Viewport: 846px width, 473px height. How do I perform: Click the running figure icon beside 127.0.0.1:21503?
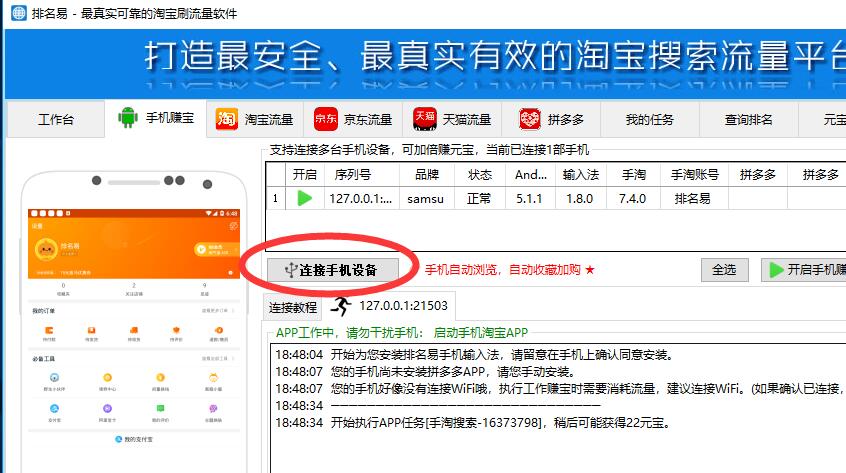(x=341, y=306)
